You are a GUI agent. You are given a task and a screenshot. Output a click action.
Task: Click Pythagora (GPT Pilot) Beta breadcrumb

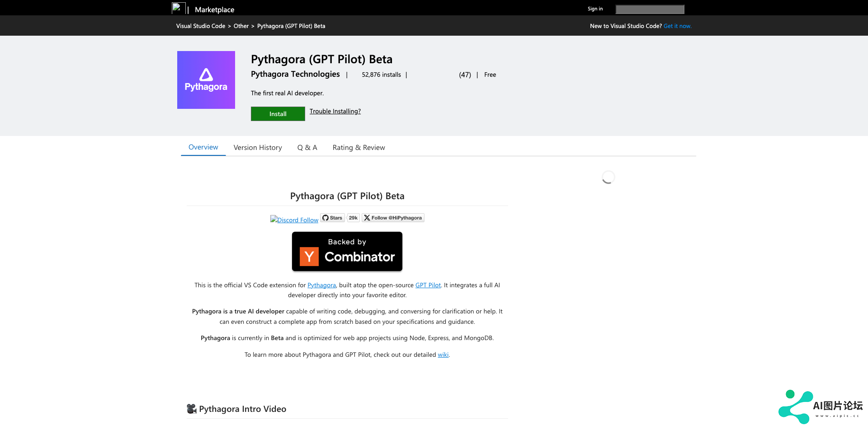[x=291, y=26]
